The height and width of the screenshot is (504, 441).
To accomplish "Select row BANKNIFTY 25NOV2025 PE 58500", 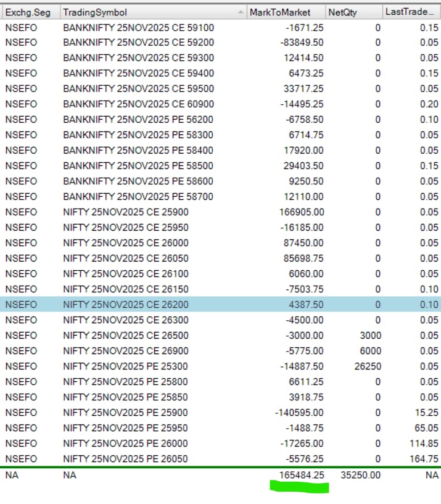I will (221, 166).
